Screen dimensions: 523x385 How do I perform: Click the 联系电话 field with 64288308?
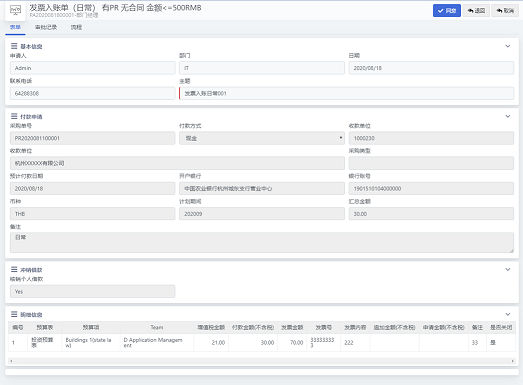tap(92, 93)
